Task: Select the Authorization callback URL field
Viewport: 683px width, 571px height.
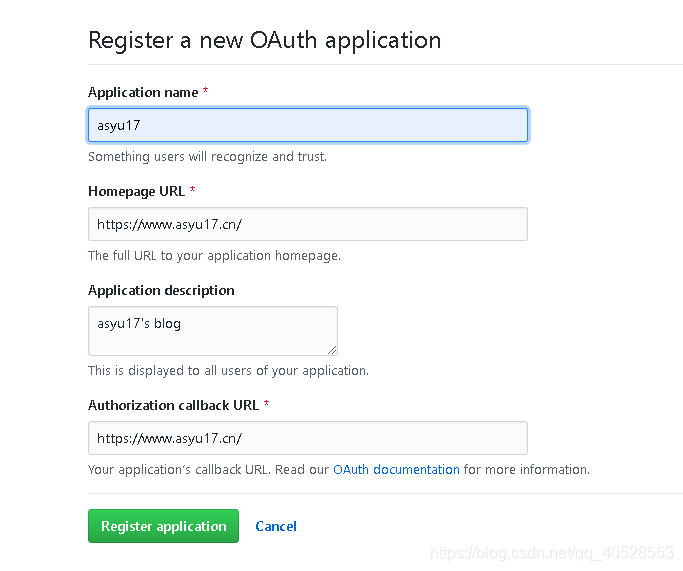Action: pos(308,438)
